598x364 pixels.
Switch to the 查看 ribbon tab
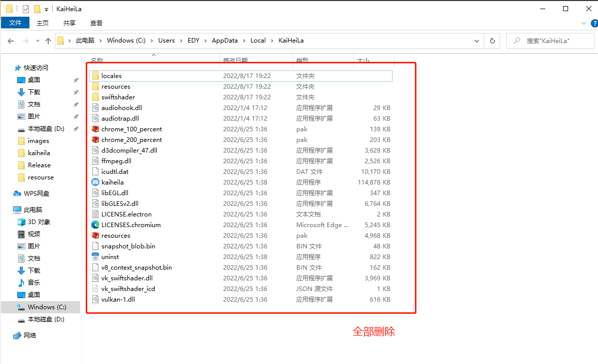point(96,23)
